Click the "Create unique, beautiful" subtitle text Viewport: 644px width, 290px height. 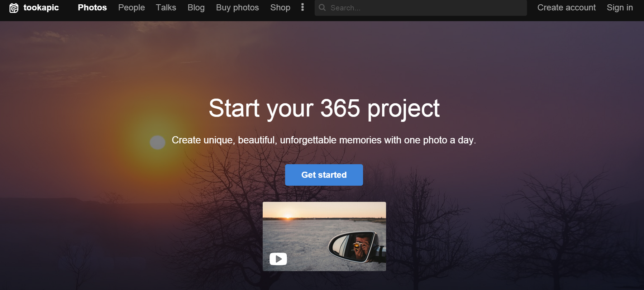324,140
